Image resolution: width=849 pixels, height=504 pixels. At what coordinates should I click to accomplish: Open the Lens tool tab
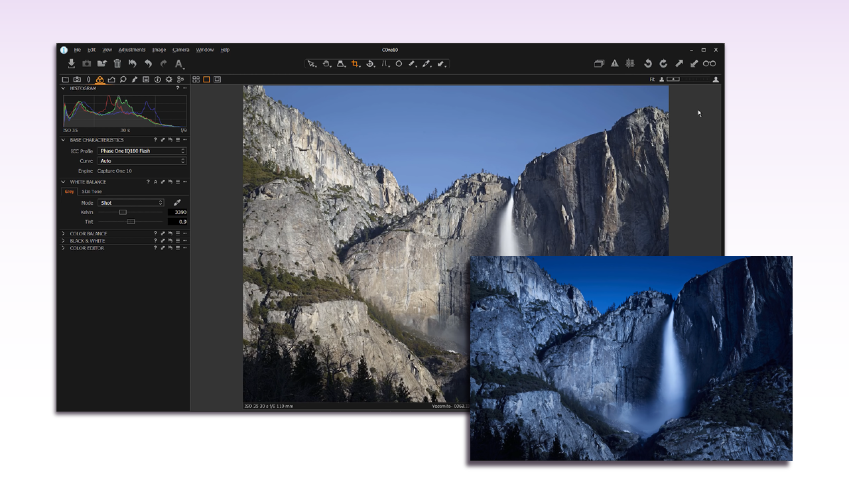88,80
